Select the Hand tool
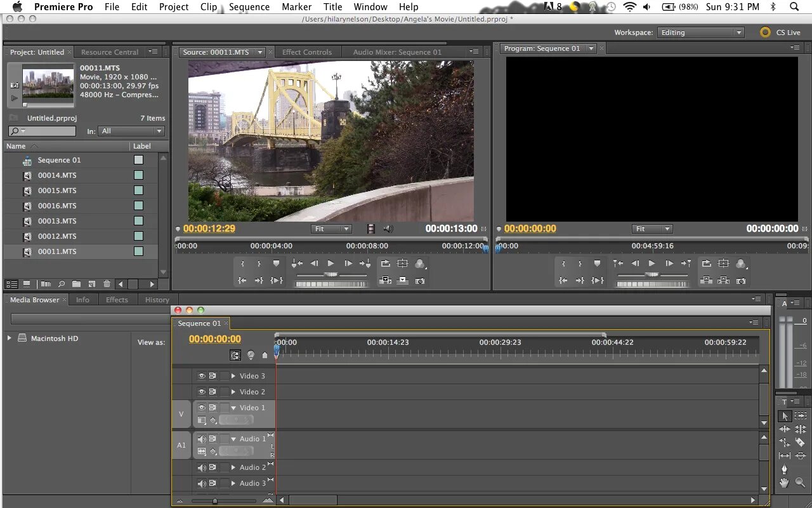The width and height of the screenshot is (812, 508). [785, 483]
